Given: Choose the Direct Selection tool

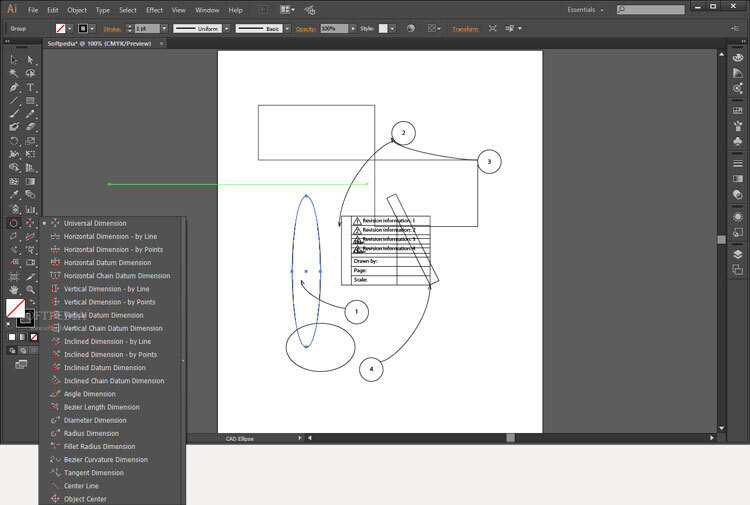Looking at the screenshot, I should [x=31, y=60].
